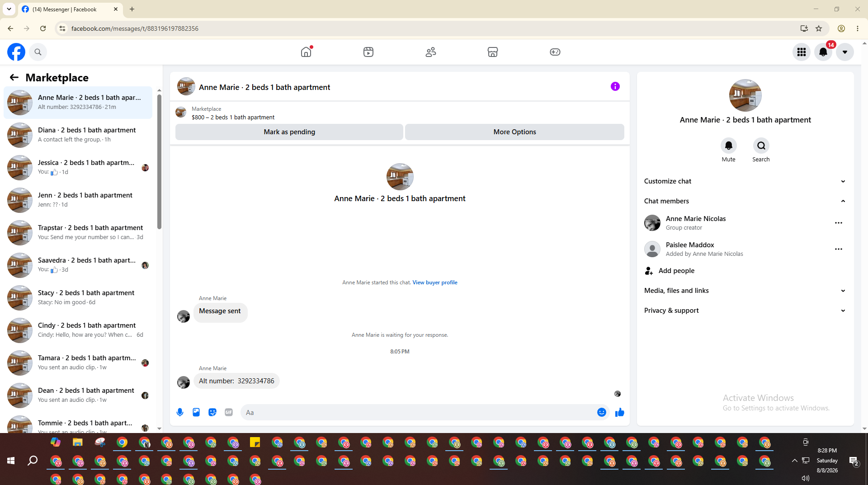Open Sticky Notes from taskbar

click(255, 443)
